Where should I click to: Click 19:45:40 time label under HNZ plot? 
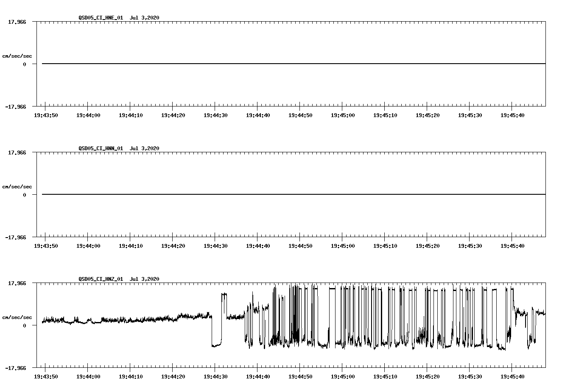512,377
